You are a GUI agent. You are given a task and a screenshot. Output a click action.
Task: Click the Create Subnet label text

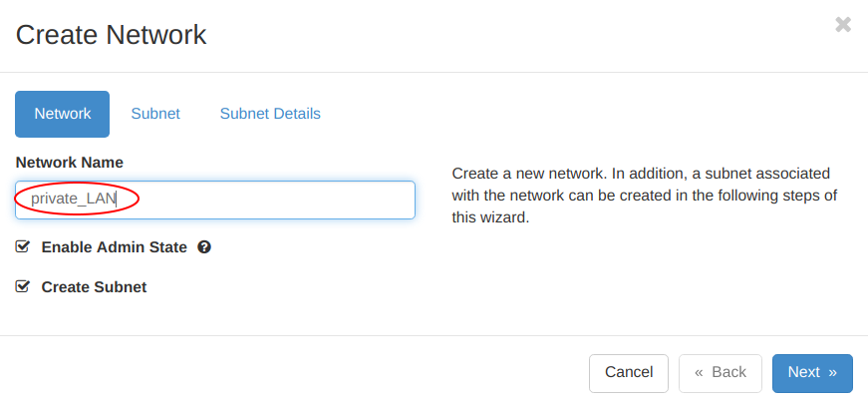point(94,287)
